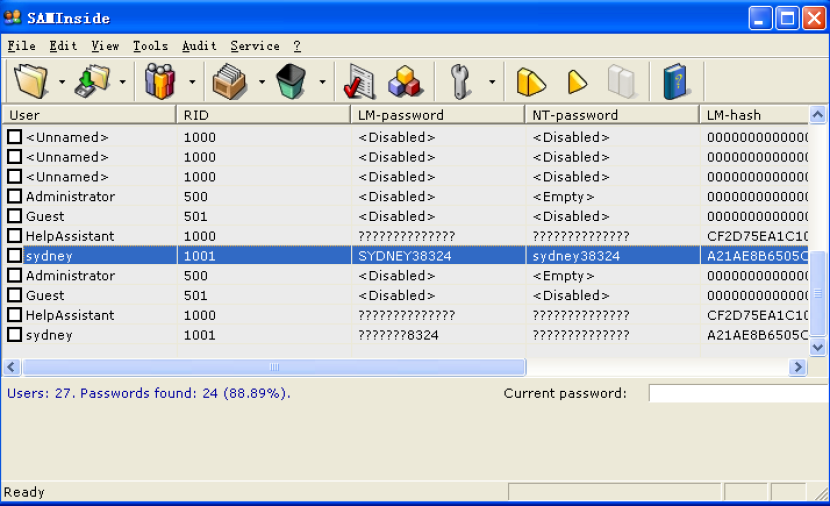Click the vertical scrollbar thumb
The image size is (830, 506).
pos(818,293)
